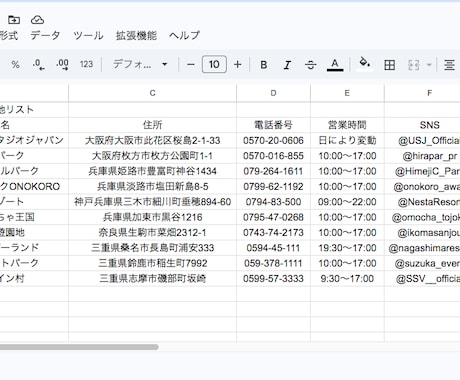The width and height of the screenshot is (460, 380).
Task: Click the merge cells icon
Action: (x=414, y=65)
